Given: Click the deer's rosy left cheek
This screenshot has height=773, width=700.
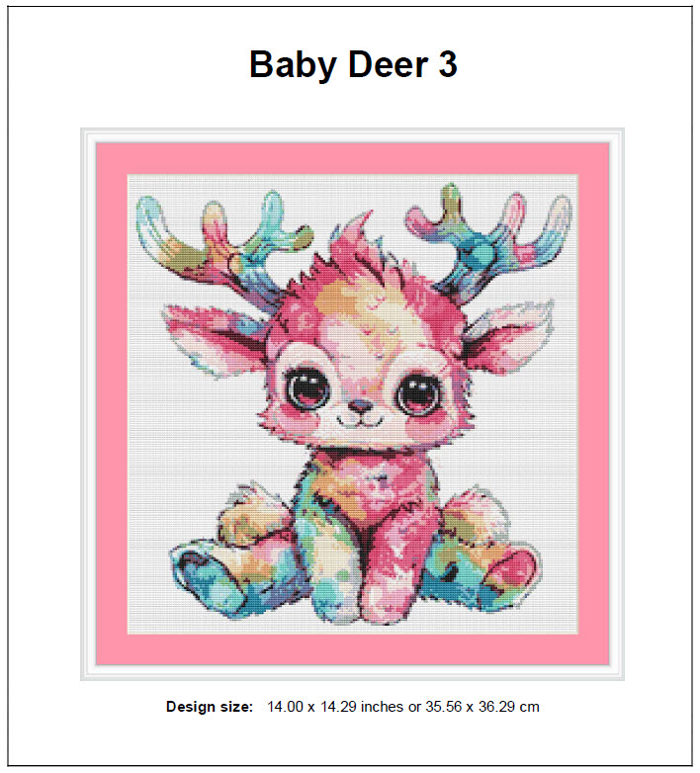Looking at the screenshot, I should [299, 416].
